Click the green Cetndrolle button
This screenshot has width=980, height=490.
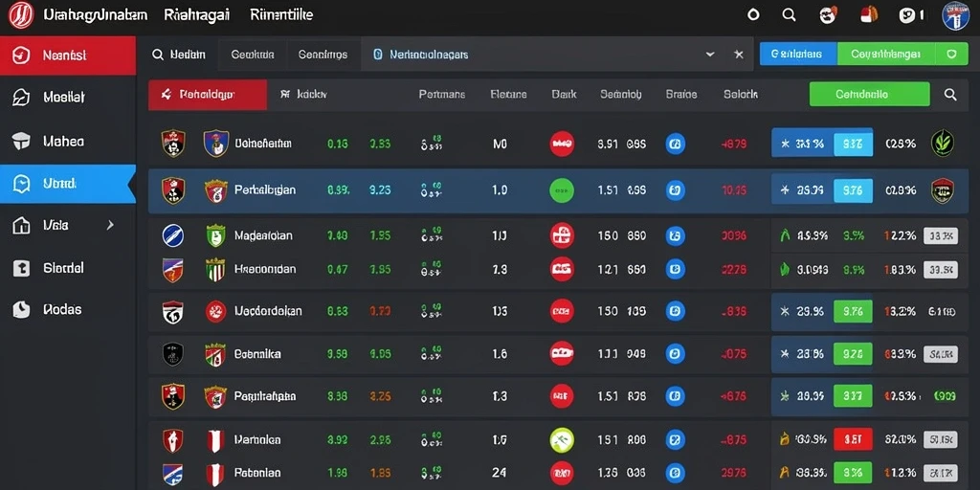coord(869,95)
